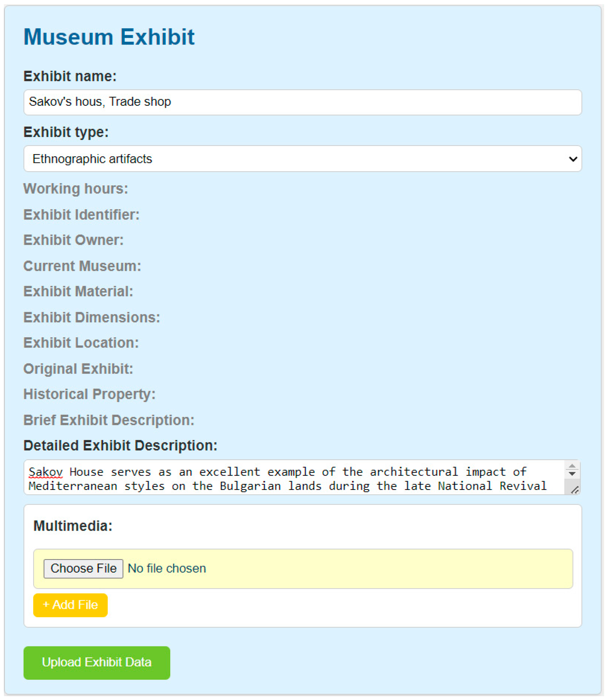Submit with Upload Exhibit Data button
Viewport: 608px width, 700px height.
pos(97,662)
